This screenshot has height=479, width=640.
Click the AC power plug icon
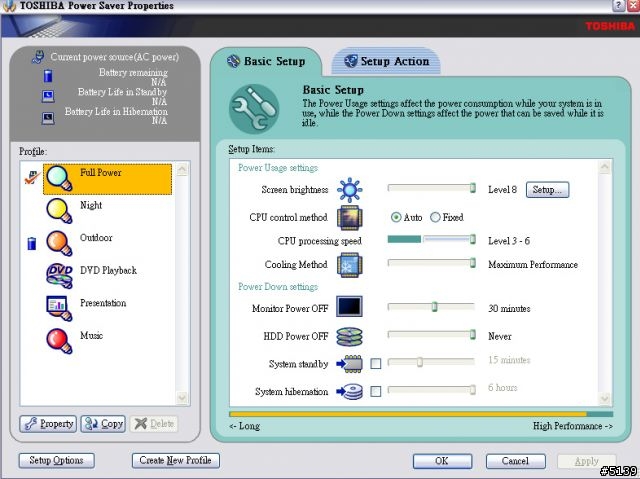tap(38, 57)
